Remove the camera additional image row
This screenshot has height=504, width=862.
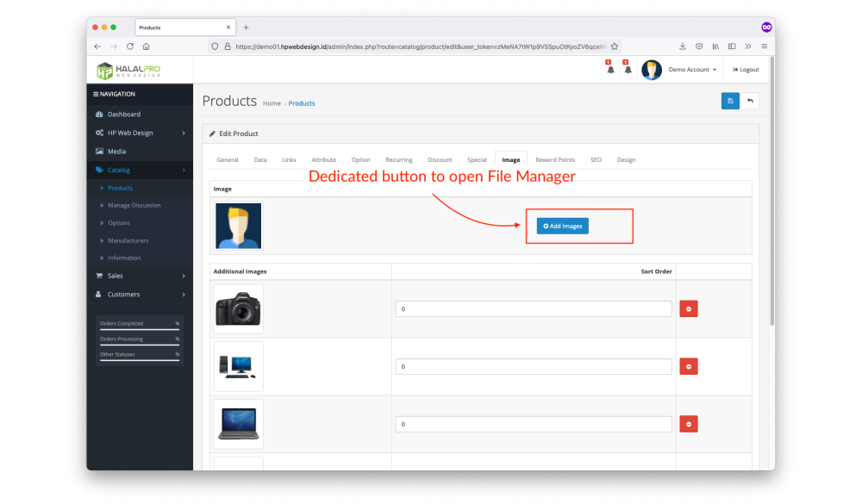(x=689, y=308)
